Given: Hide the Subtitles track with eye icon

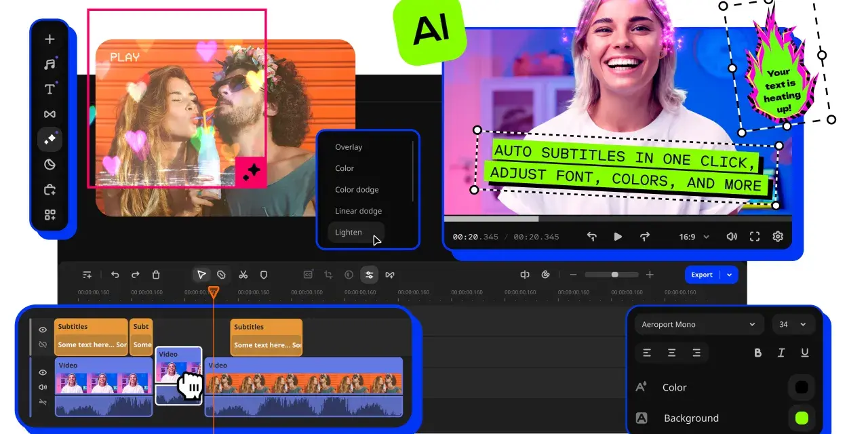Looking at the screenshot, I should (43, 330).
